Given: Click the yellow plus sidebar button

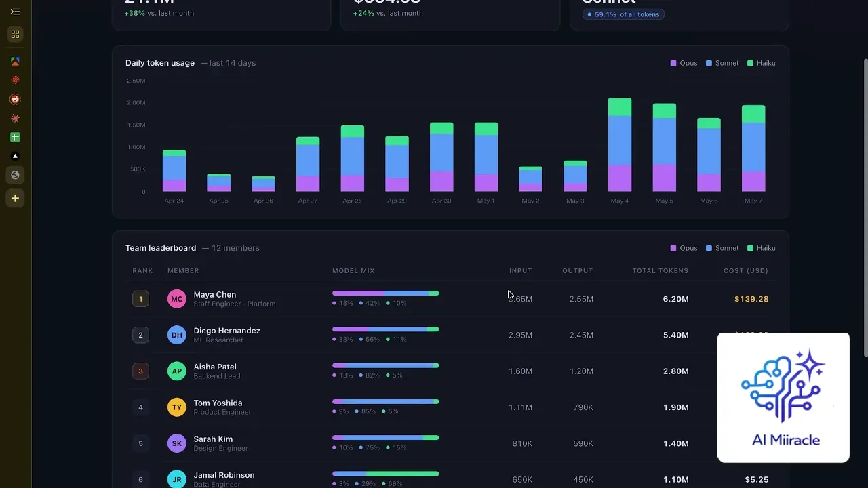Looking at the screenshot, I should click(15, 198).
